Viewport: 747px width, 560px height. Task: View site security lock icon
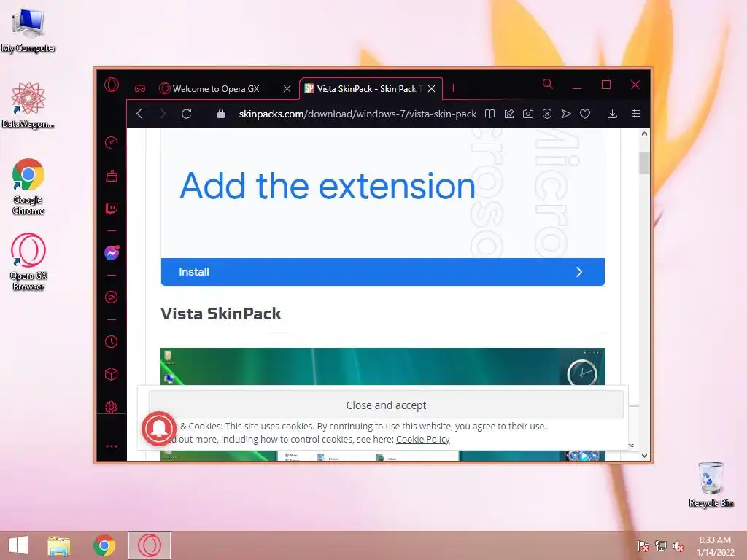click(220, 113)
